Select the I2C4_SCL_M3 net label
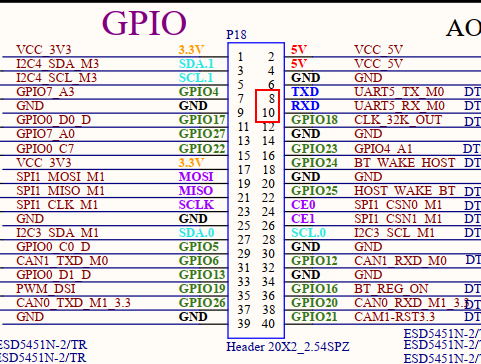481x364 pixels. tap(57, 78)
